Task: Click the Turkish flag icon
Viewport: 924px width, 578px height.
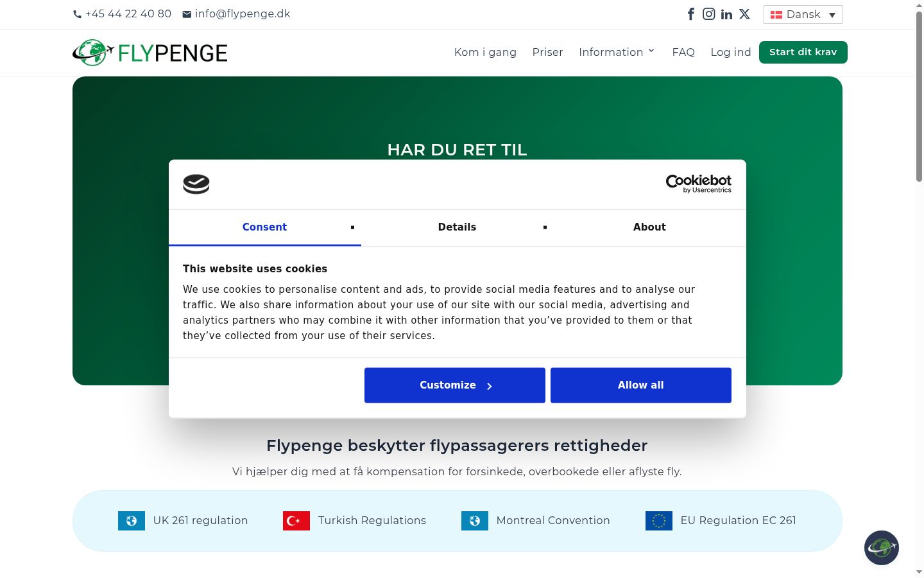Action: 296,521
